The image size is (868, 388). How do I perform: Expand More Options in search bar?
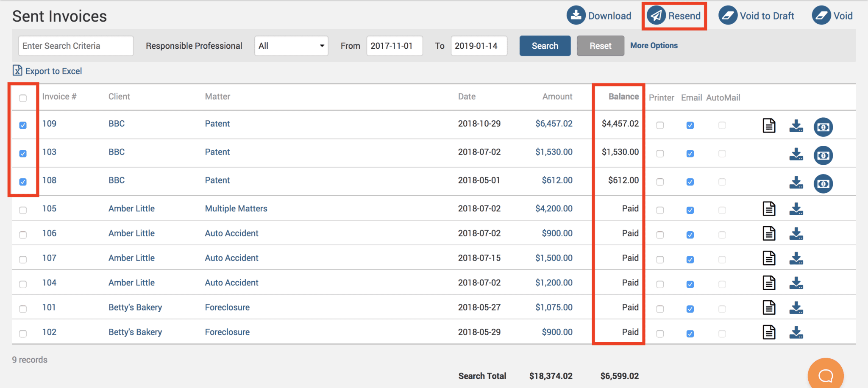[654, 45]
